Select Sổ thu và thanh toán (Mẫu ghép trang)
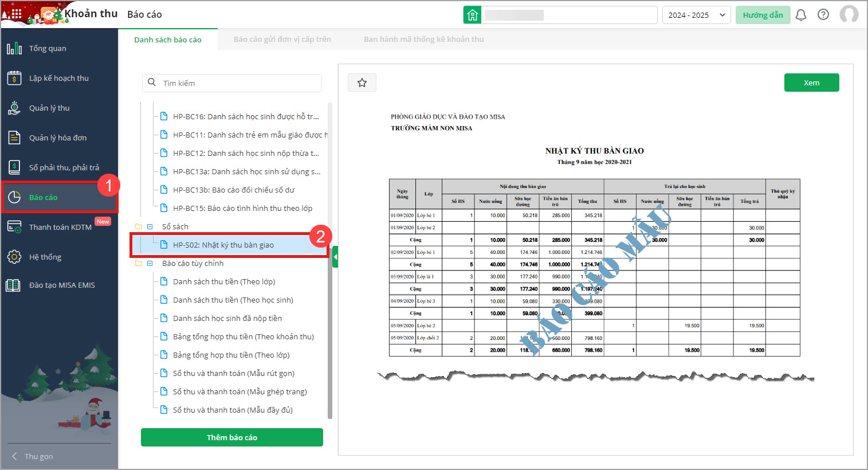The width and height of the screenshot is (868, 470). tap(240, 391)
